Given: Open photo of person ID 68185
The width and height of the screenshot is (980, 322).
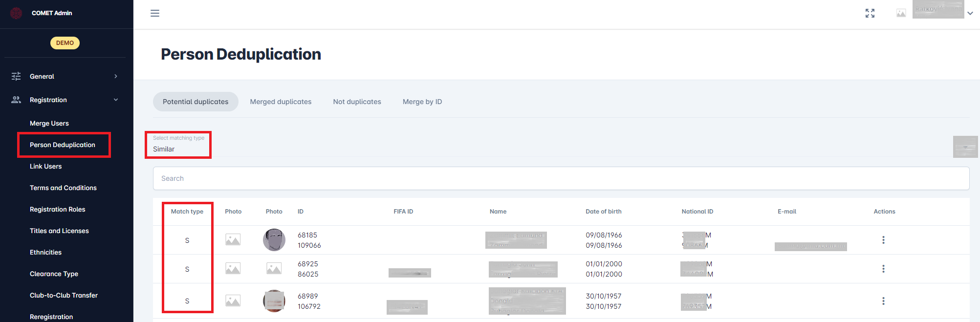Looking at the screenshot, I should [274, 240].
